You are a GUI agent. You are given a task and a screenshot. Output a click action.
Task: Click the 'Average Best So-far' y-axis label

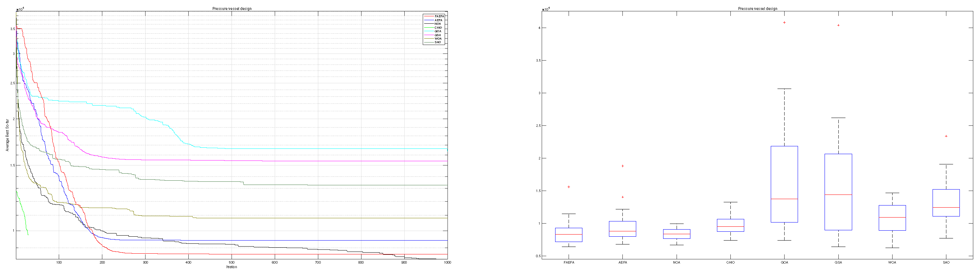(x=7, y=135)
